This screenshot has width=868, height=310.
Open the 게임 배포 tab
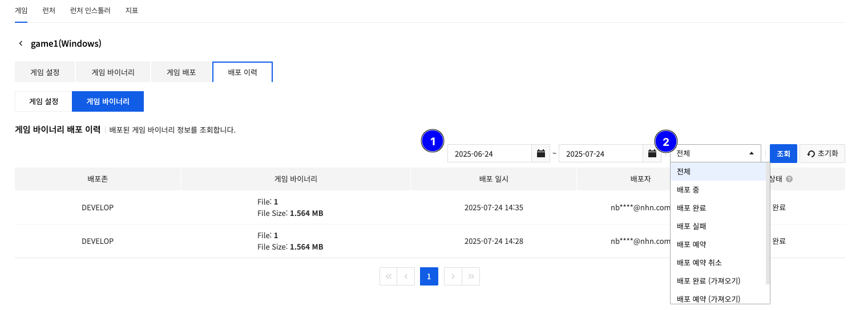coord(181,72)
